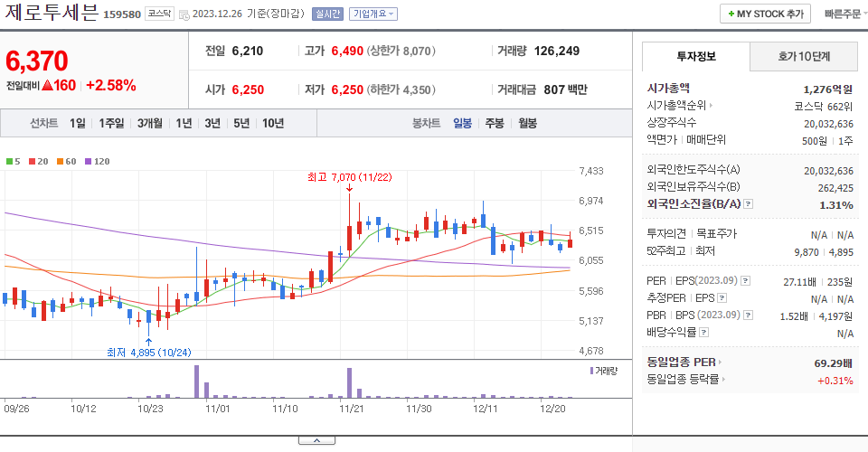This screenshot has height=452, width=868.
Task: Click 거래량 value 126,249
Action: coord(556,51)
